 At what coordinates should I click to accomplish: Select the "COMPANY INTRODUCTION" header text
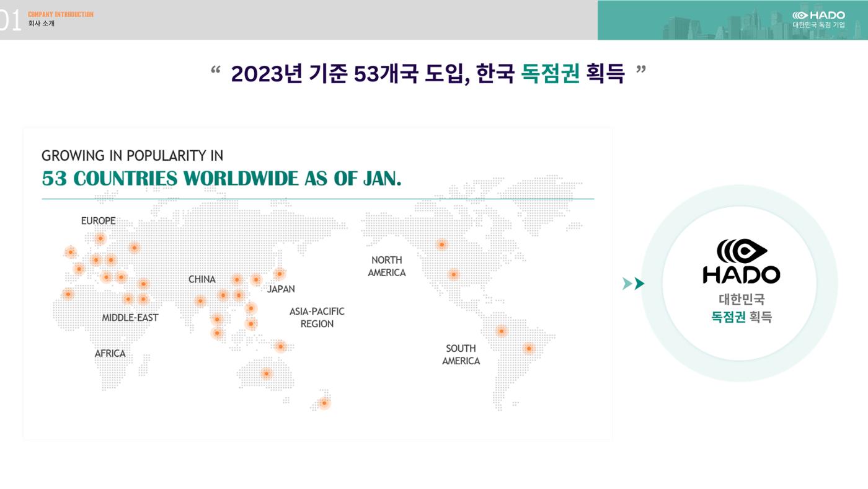coord(61,14)
